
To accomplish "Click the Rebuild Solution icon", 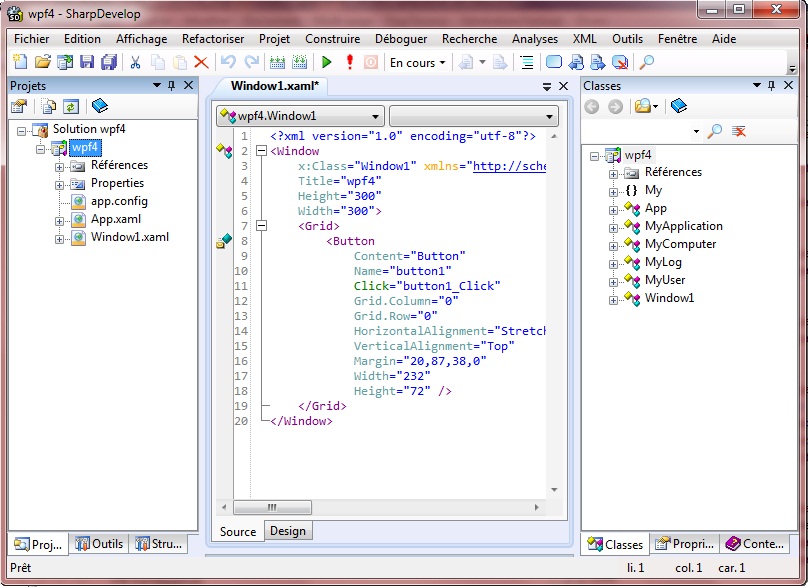I will pos(299,62).
